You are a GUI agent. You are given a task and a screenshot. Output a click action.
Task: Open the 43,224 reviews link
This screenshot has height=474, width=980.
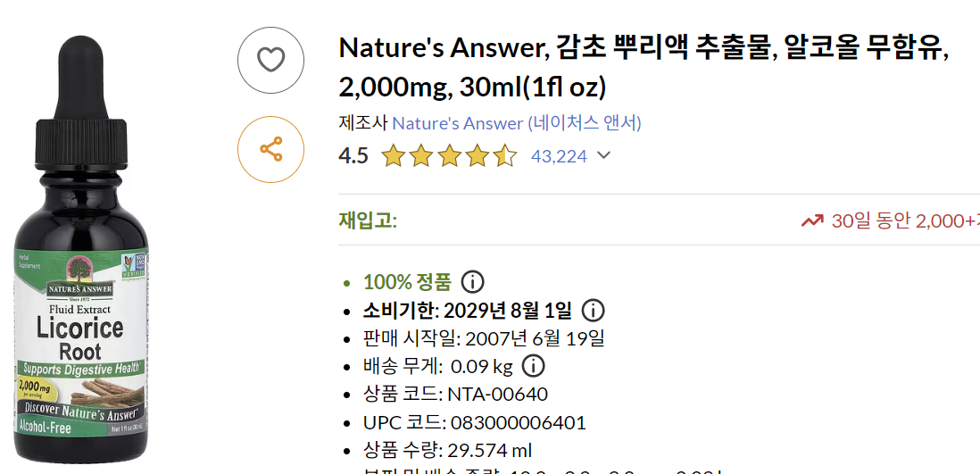[x=559, y=156]
